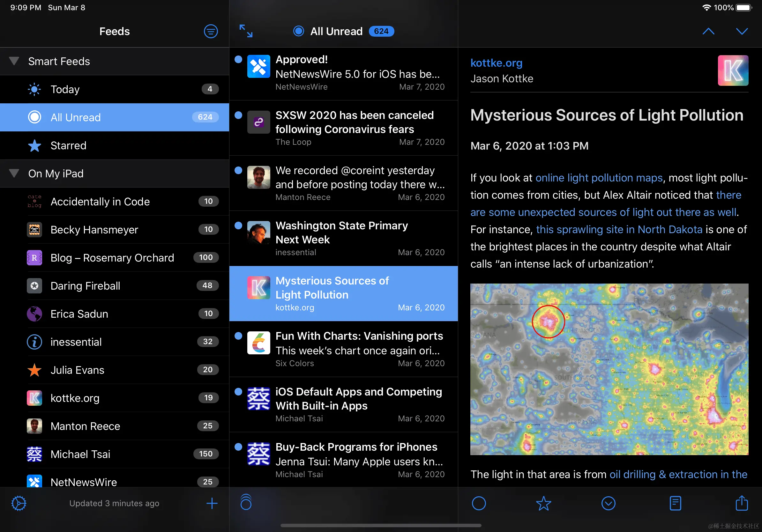Open Buy-Back Programs for iPhones article
The width and height of the screenshot is (762, 532).
click(343, 460)
